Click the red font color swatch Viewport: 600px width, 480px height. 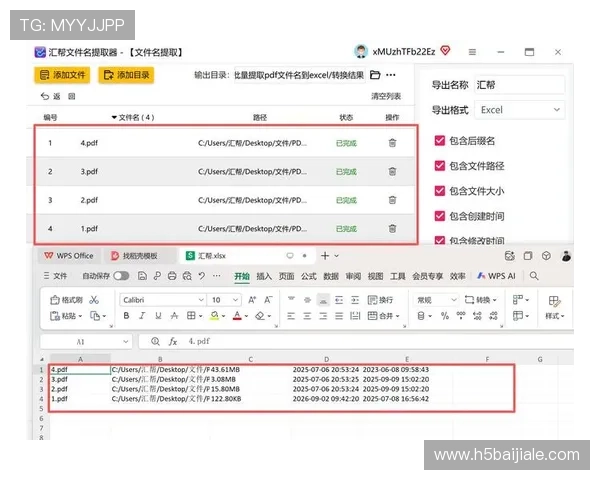[x=237, y=316]
